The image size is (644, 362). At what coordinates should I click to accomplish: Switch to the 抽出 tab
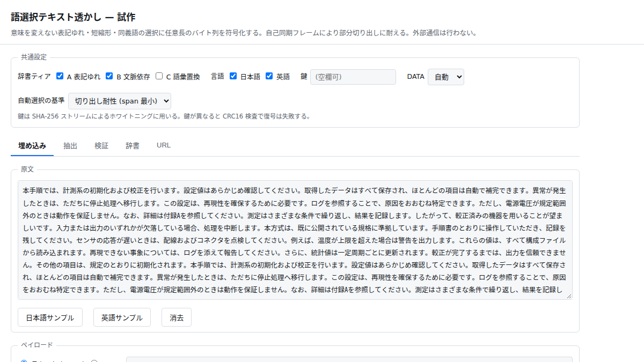pos(70,145)
